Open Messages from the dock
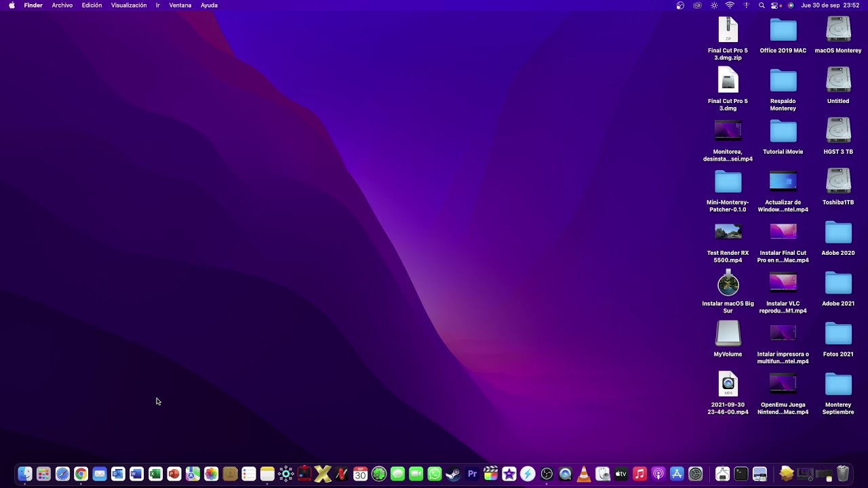The width and height of the screenshot is (868, 488). click(x=397, y=474)
